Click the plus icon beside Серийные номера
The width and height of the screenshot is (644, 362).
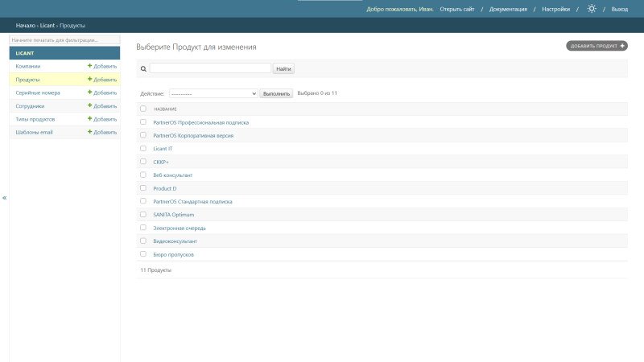[90, 93]
